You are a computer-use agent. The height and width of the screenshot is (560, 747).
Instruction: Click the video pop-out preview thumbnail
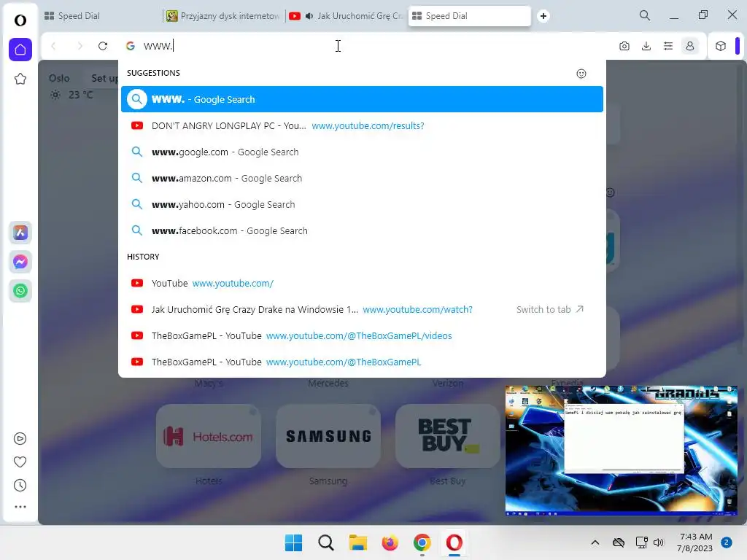622,451
